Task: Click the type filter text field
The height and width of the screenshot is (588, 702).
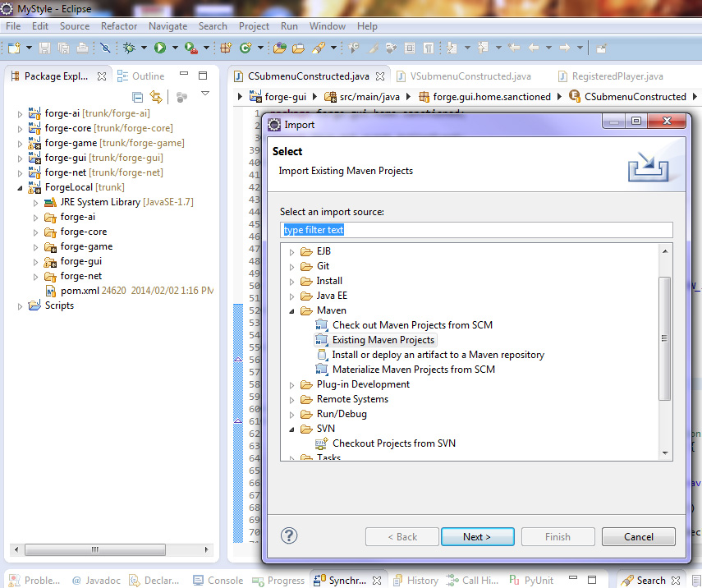Action: (476, 230)
